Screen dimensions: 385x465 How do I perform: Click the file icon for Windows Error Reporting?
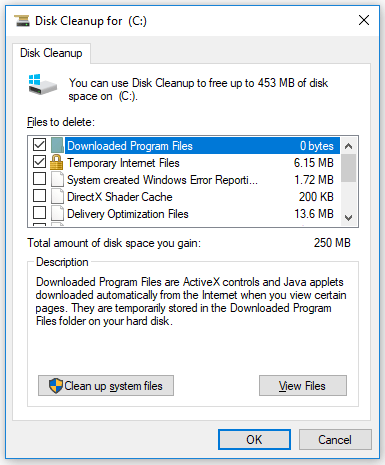coord(57,179)
